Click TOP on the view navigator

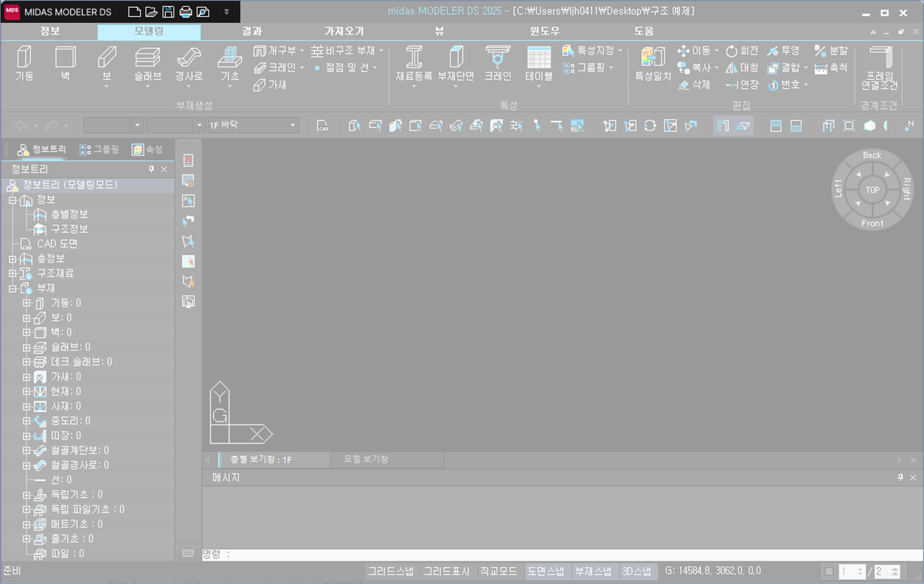click(873, 190)
